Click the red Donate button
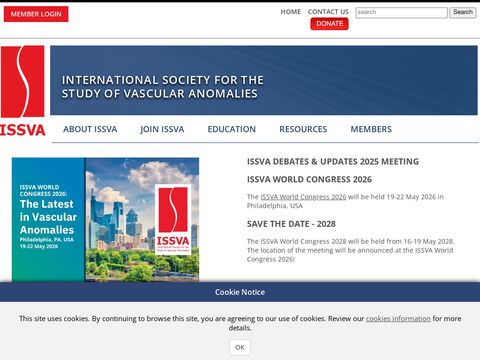Image resolution: width=480 pixels, height=360 pixels. point(329,24)
